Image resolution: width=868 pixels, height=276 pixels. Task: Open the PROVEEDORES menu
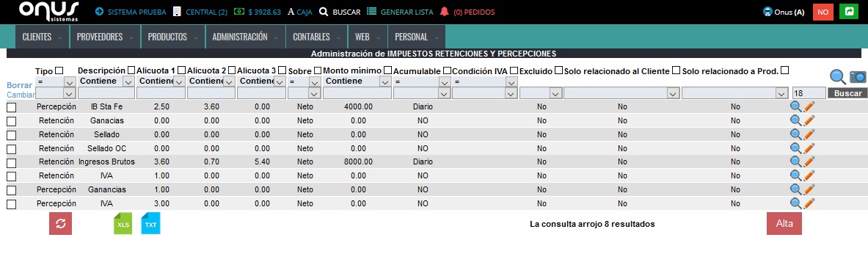pos(105,37)
